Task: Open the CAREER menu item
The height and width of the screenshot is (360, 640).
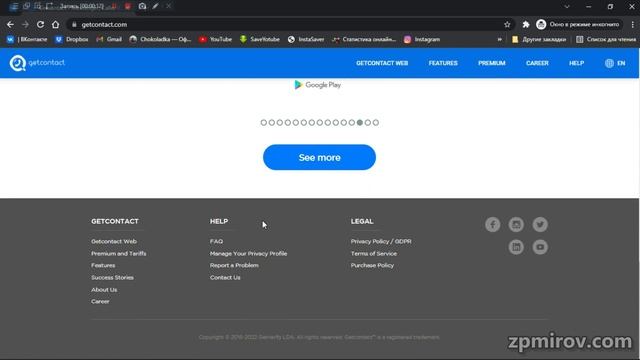Action: (x=537, y=63)
